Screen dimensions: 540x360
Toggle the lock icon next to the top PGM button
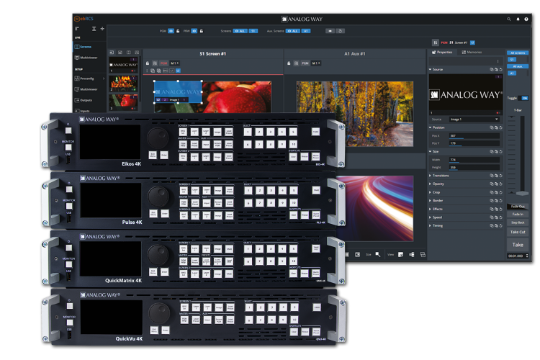[x=178, y=31]
